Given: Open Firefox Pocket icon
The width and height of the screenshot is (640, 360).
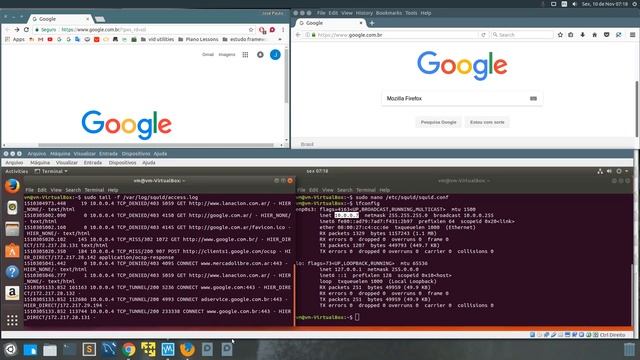Looking at the screenshot, I should 607,35.
